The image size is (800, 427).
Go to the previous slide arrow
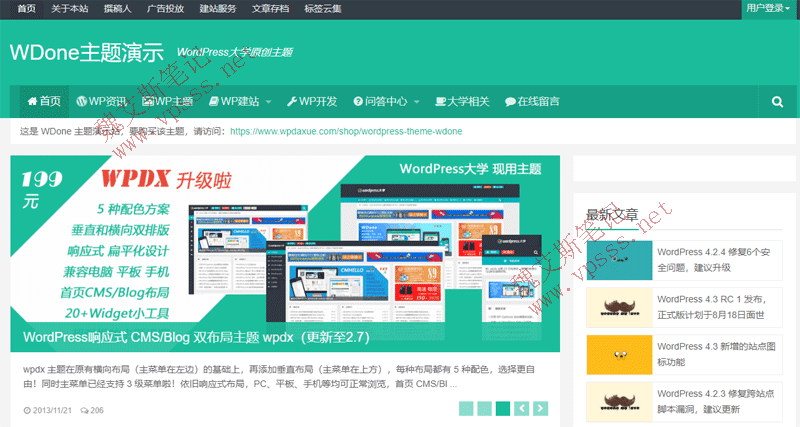pyautogui.click(x=522, y=408)
